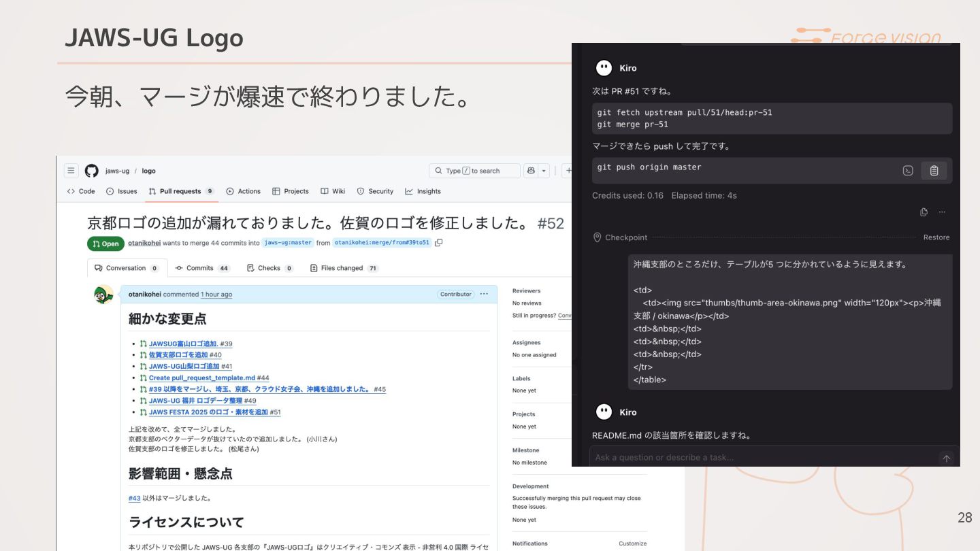Open the logo repository link
The height and width of the screenshot is (551, 980).
[148, 171]
